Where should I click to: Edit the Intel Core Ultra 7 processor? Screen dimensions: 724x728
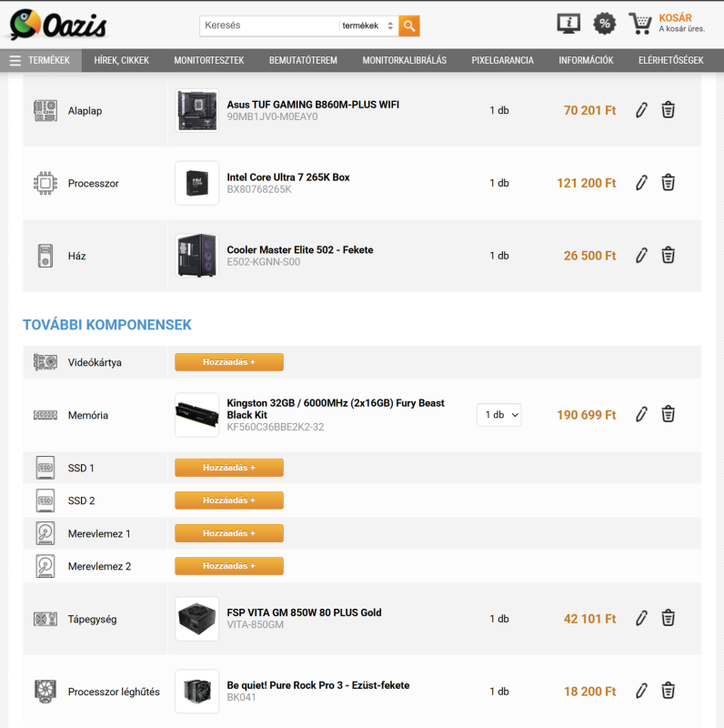pos(641,183)
